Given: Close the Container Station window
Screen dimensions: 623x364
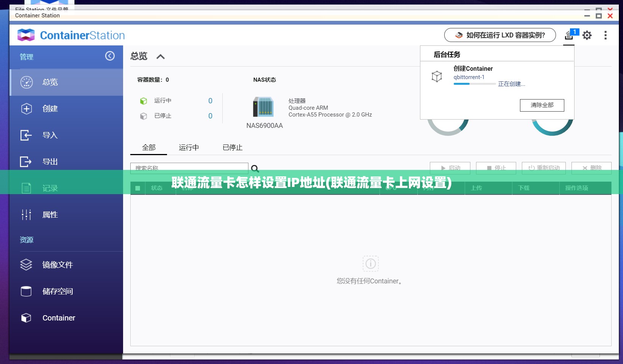Looking at the screenshot, I should [610, 16].
